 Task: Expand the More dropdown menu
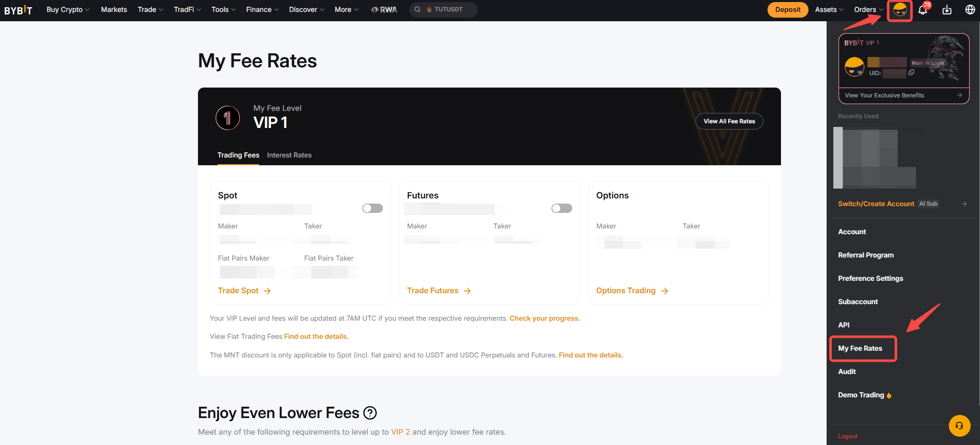[347, 9]
